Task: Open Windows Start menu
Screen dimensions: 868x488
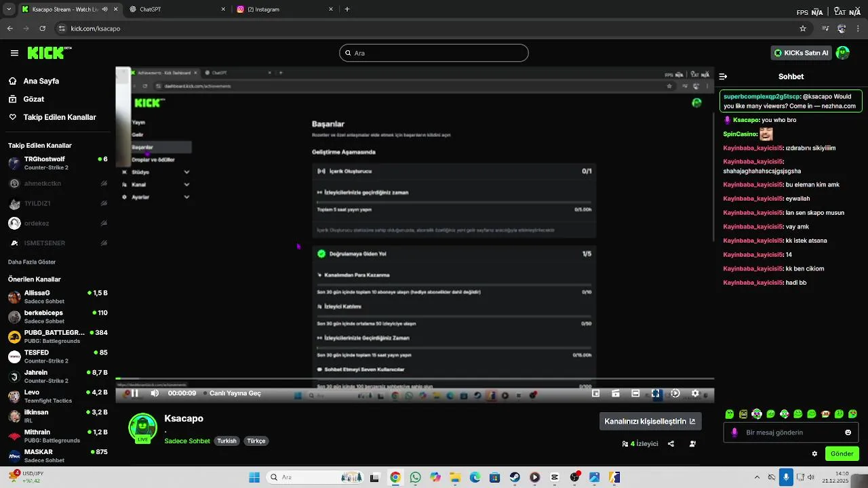Action: 254,477
